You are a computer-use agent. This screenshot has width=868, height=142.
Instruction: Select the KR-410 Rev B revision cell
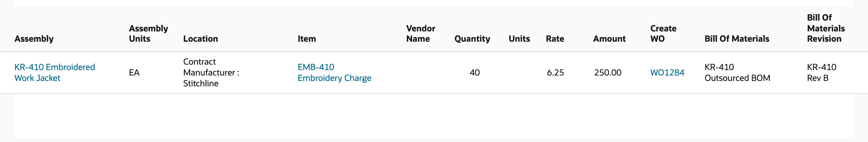coord(822,72)
